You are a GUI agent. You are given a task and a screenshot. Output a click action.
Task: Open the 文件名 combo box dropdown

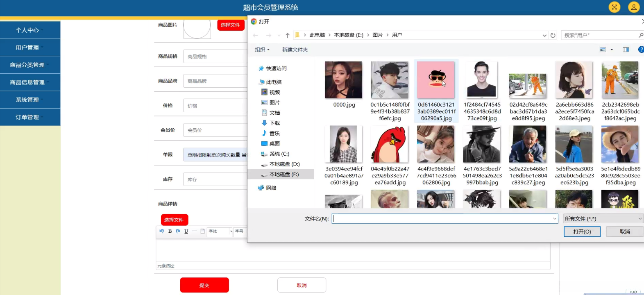coord(555,219)
